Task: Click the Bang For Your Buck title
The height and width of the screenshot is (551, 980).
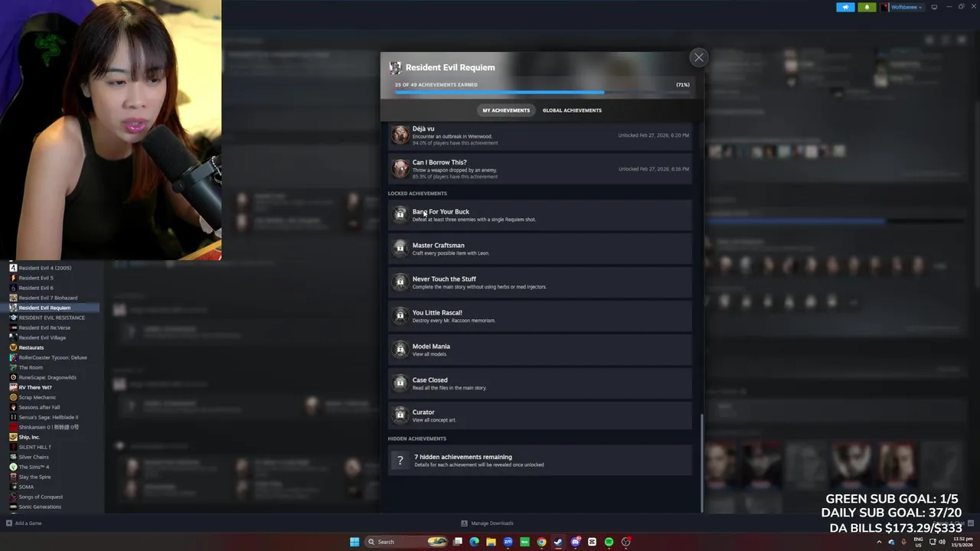Action: [x=441, y=212]
